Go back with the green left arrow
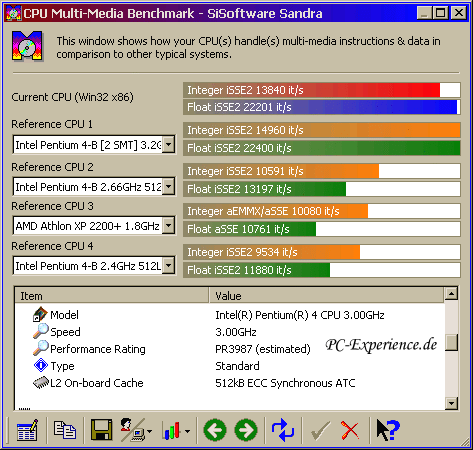Screen dimensions: 473x450 click(215, 430)
